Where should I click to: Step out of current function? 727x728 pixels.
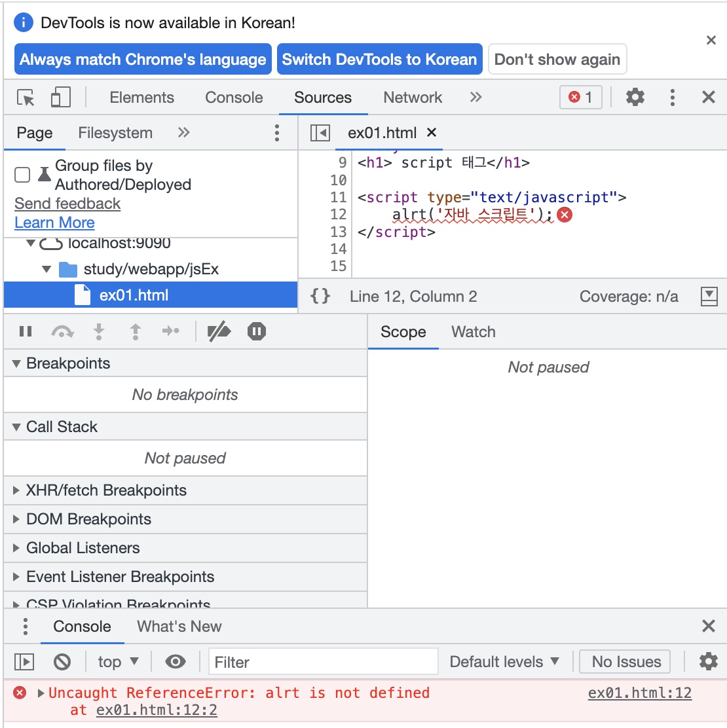click(135, 331)
